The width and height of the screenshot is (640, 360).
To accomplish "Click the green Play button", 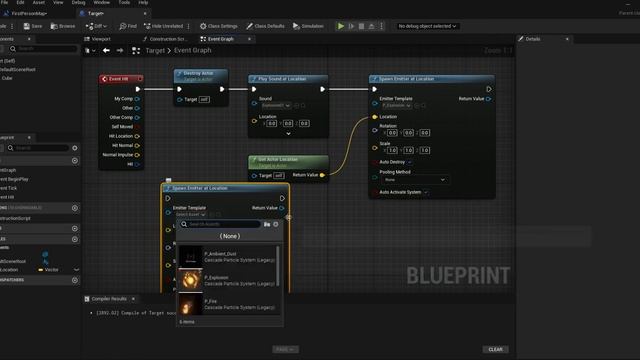I will pos(340,26).
